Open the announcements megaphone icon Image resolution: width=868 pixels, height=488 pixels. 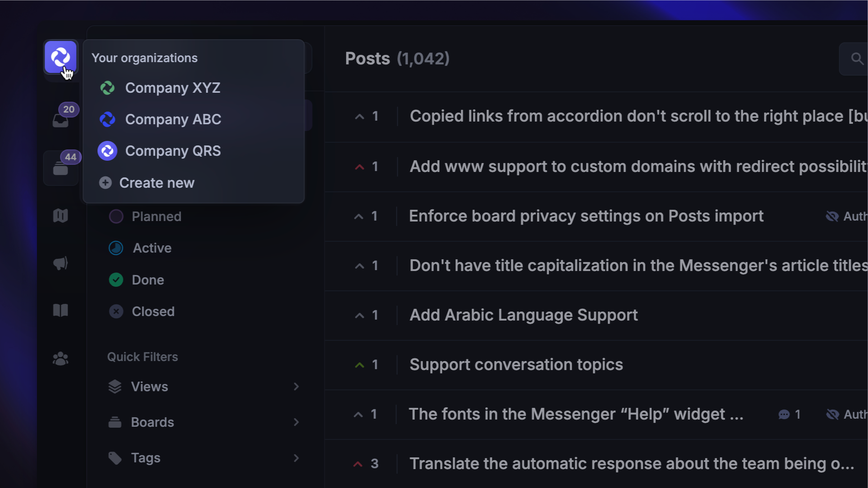pos(60,263)
